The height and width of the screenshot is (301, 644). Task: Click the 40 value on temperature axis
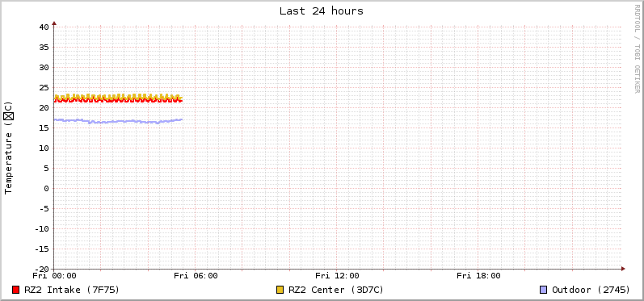(x=44, y=27)
